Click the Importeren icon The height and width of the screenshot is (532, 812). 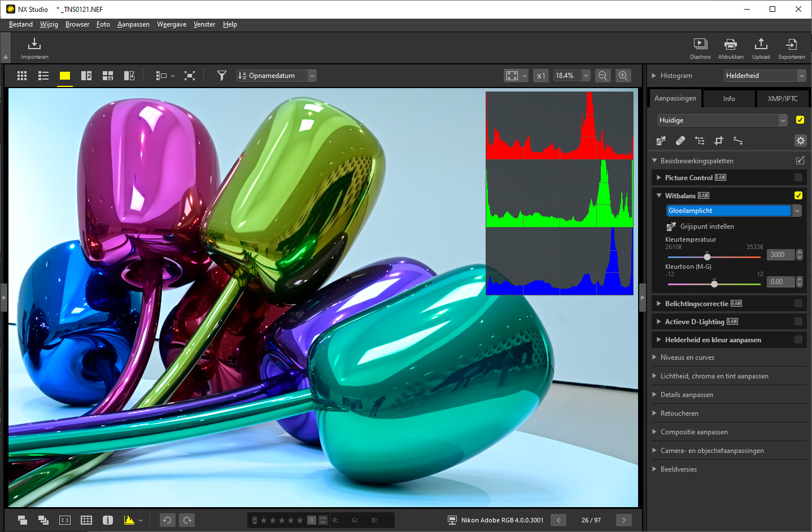point(34,44)
